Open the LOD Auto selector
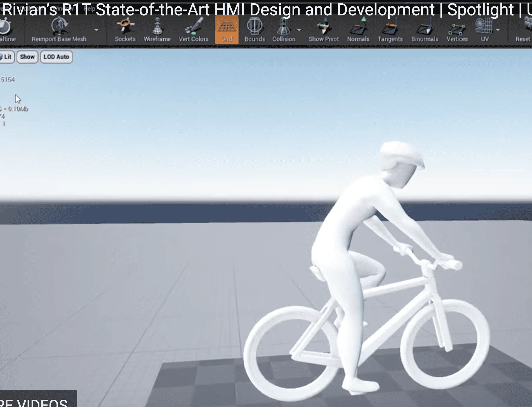 click(56, 57)
